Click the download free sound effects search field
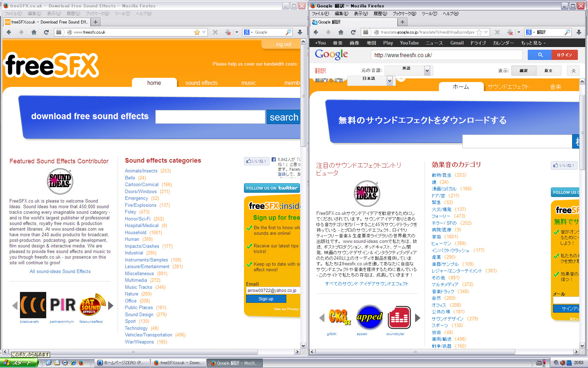Image resolution: width=588 pixels, height=368 pixels. 210,117
